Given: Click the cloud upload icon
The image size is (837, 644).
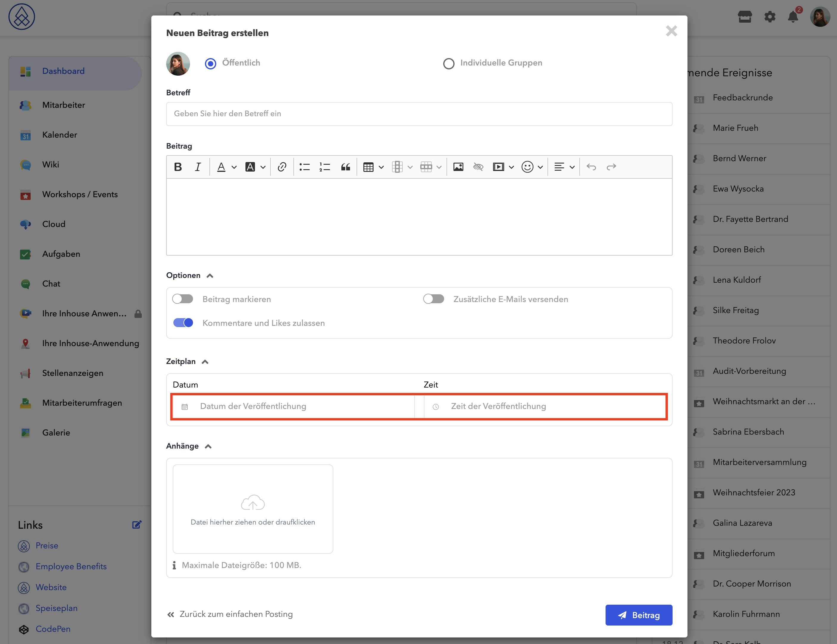Looking at the screenshot, I should 253,502.
